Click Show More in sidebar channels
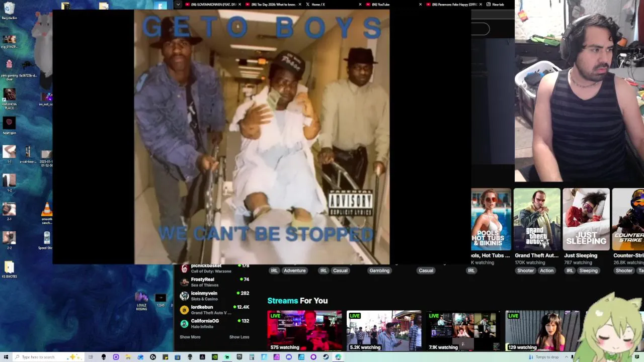Screen dimensions: 644x362 tap(190, 337)
